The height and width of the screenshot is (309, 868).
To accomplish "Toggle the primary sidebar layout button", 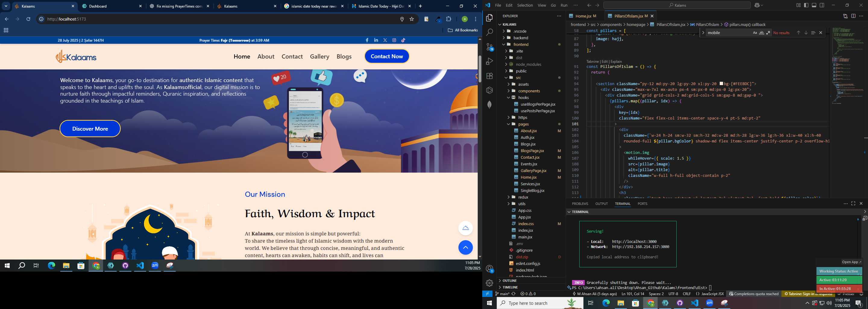I will click(x=806, y=5).
